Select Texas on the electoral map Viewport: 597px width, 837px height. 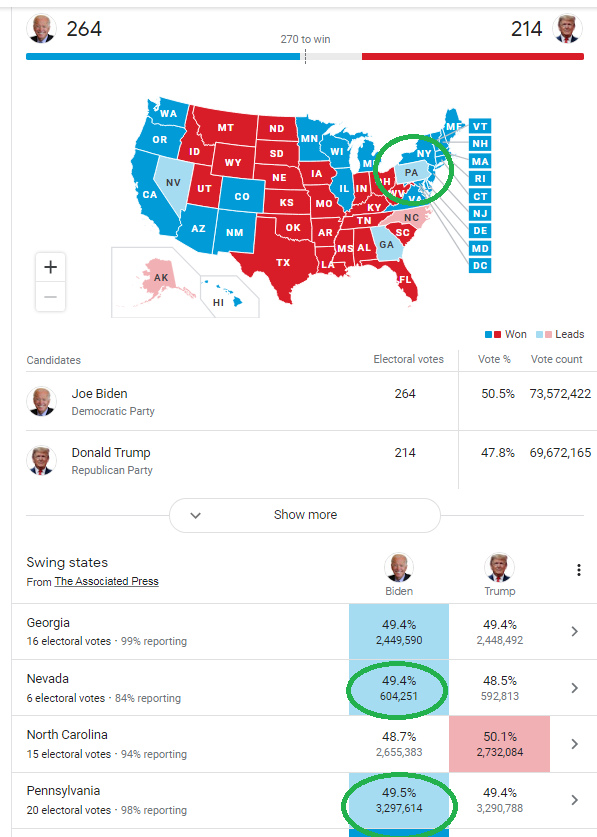coord(283,262)
